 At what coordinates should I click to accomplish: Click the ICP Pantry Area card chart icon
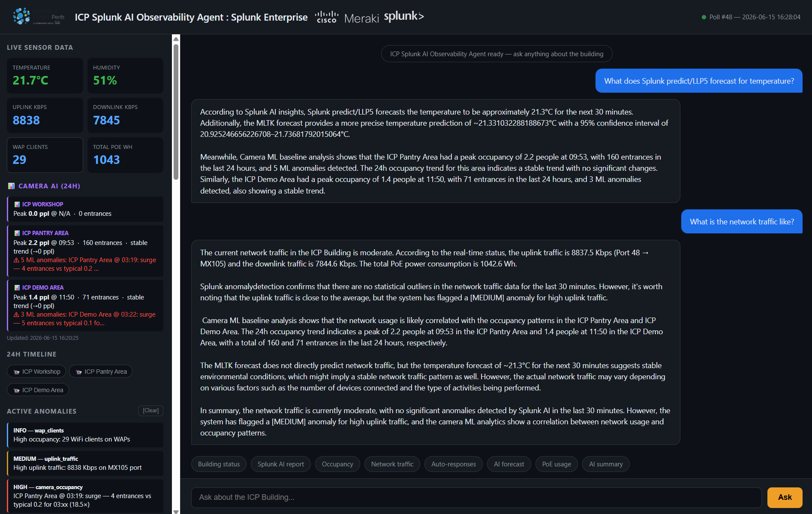point(17,233)
